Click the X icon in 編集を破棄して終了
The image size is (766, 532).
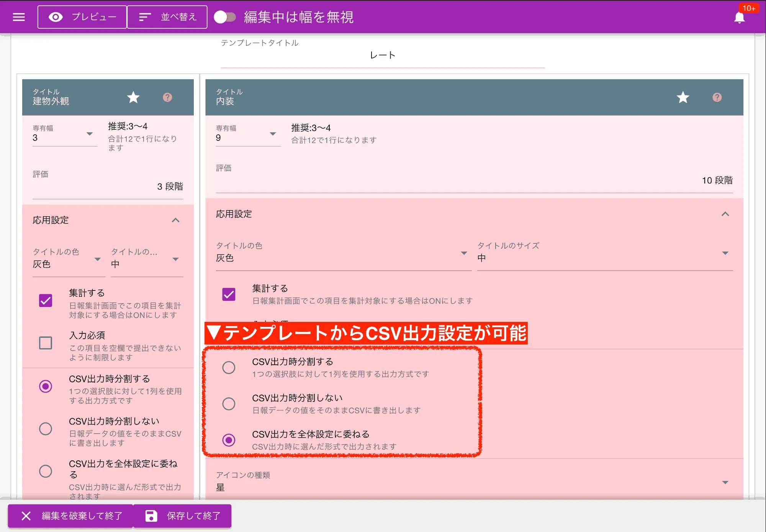click(26, 516)
